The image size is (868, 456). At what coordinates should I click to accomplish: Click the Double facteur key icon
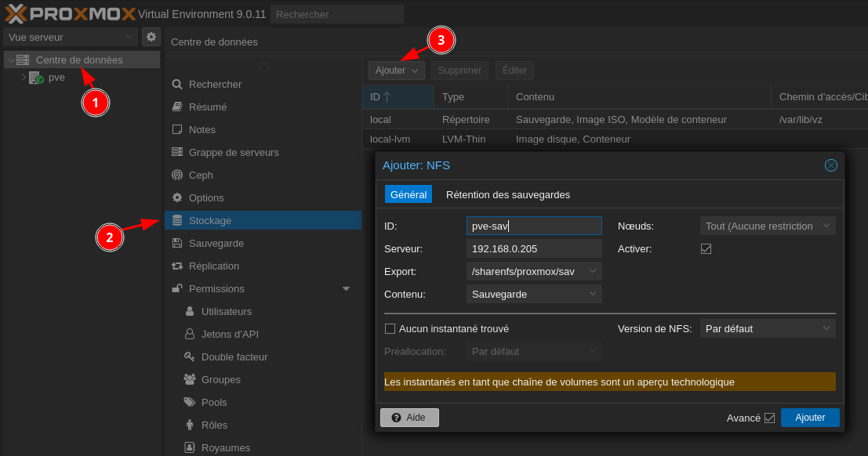tap(189, 356)
